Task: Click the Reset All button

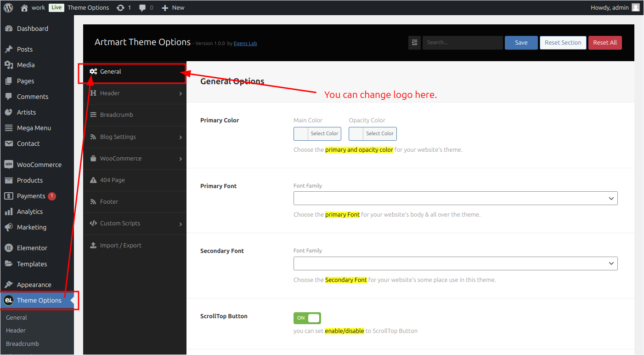Action: [x=605, y=43]
